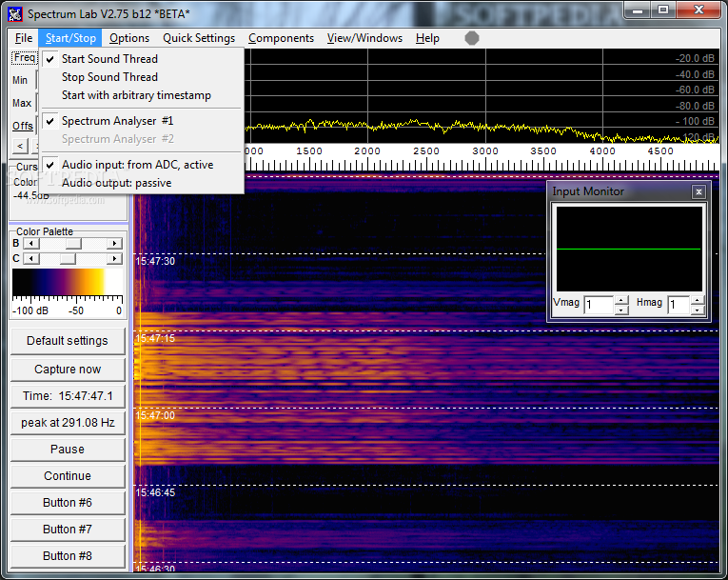
Task: Click Button #8
Action: pyautogui.click(x=68, y=556)
